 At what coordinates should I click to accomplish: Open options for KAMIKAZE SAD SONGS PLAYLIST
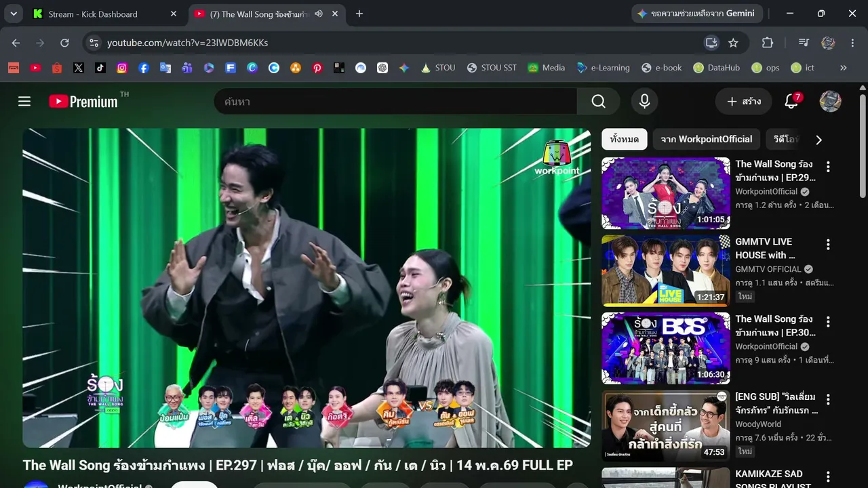pyautogui.click(x=827, y=476)
